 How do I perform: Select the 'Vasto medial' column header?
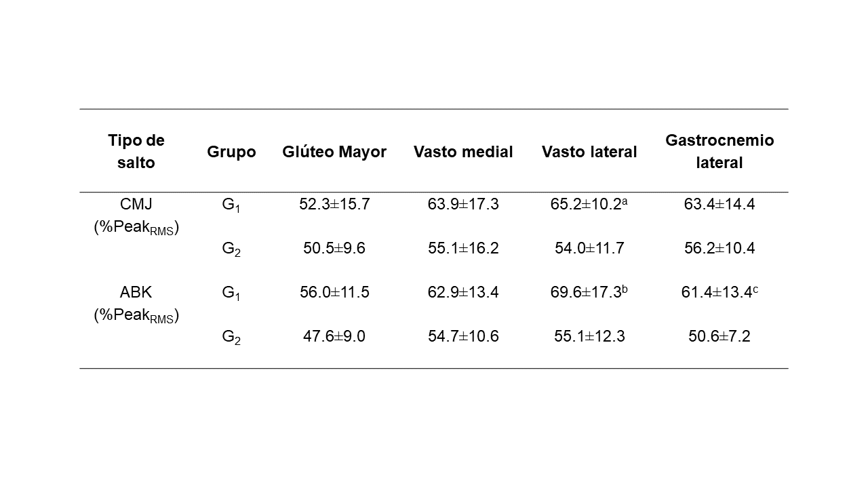point(463,152)
